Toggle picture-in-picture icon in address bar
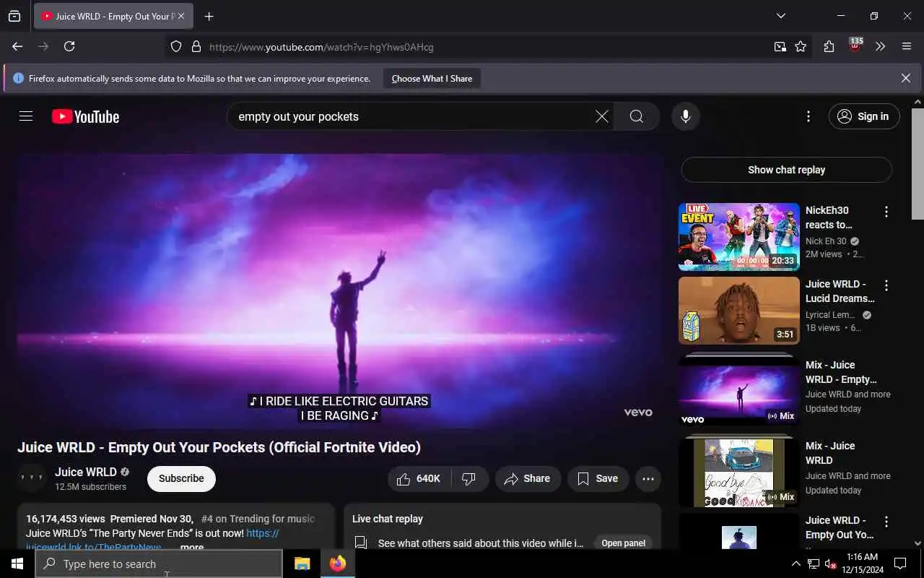The width and height of the screenshot is (924, 578). click(x=780, y=46)
